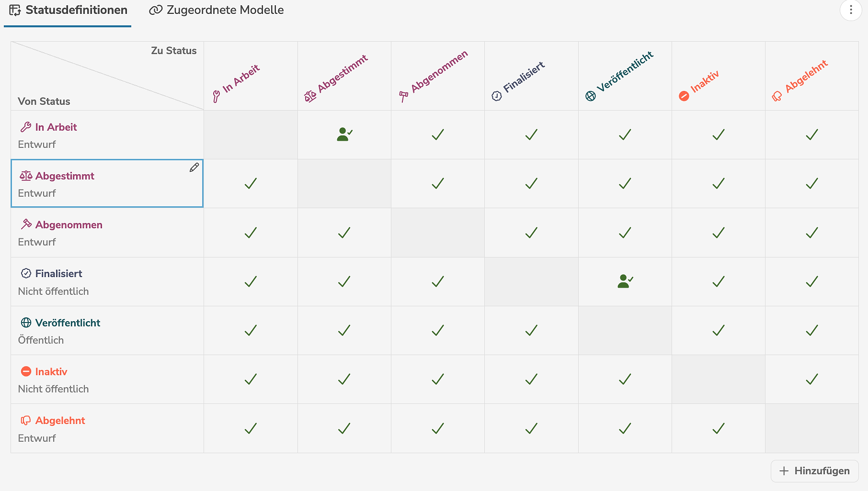Image resolution: width=868 pixels, height=491 pixels.
Task: Select the scales icon beside 'Abgestimmt'
Action: (27, 176)
